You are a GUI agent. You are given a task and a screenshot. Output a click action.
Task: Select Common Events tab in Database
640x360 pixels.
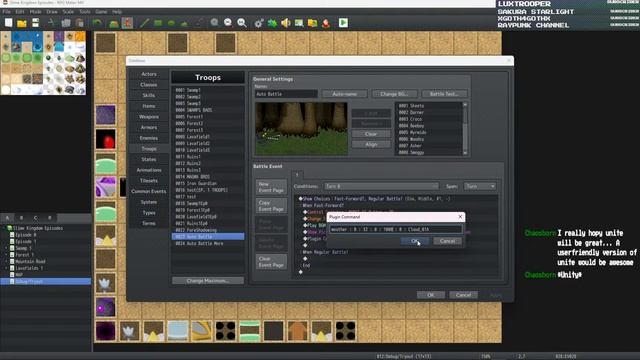pyautogui.click(x=149, y=191)
